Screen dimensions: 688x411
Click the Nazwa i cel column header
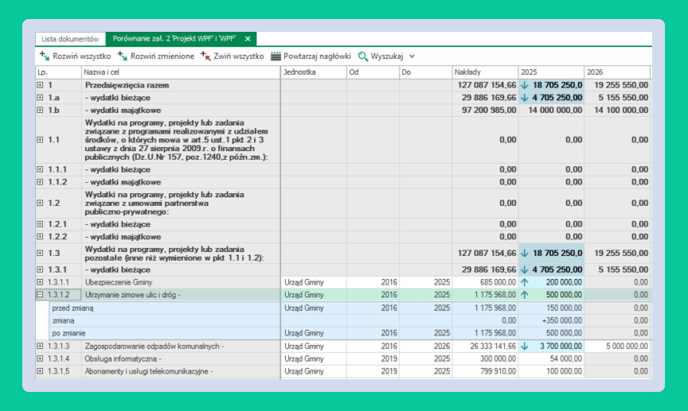pyautogui.click(x=181, y=72)
